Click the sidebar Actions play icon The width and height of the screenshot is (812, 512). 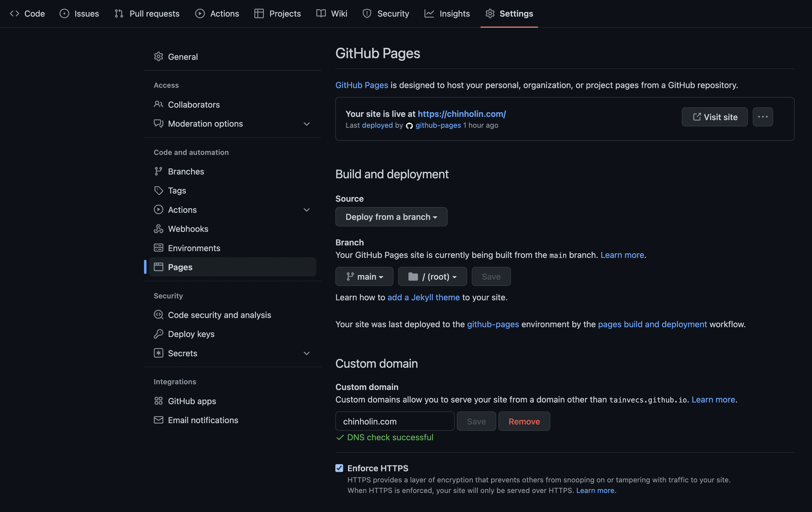click(x=158, y=210)
